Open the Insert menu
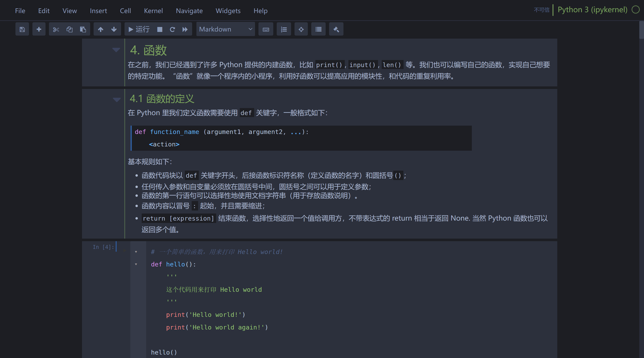Viewport: 644px width, 358px height. point(98,11)
